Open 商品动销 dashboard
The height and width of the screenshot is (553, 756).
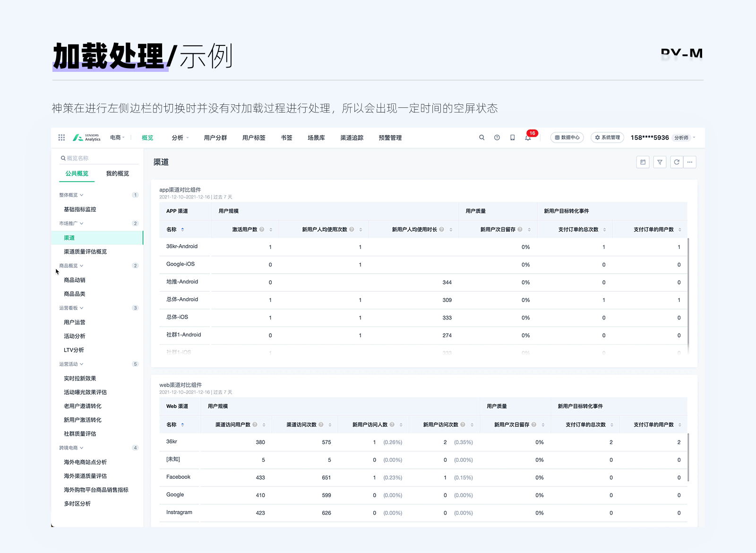coord(75,280)
